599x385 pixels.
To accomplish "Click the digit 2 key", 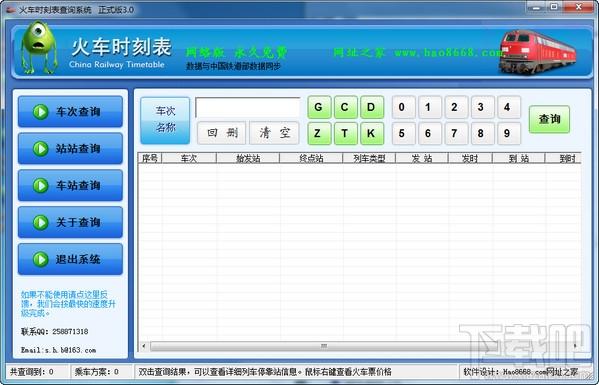I will coord(456,107).
